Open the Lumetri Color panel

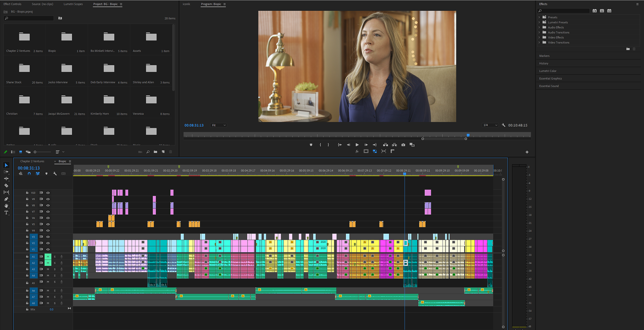pyautogui.click(x=548, y=71)
